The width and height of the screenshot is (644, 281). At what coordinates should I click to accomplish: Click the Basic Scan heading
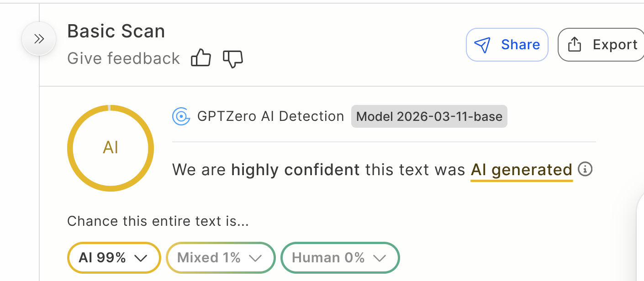coord(116,31)
